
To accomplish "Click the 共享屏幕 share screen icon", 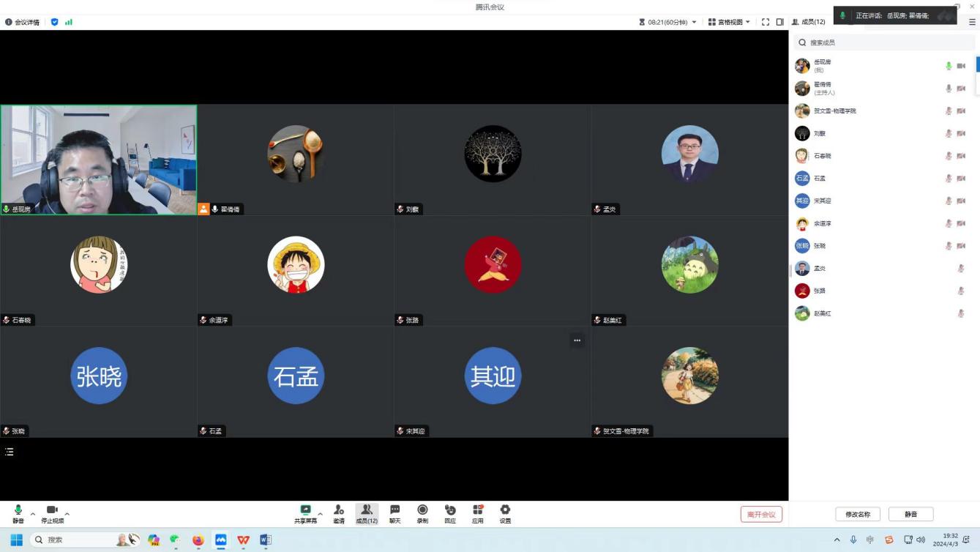I will pyautogui.click(x=305, y=512).
